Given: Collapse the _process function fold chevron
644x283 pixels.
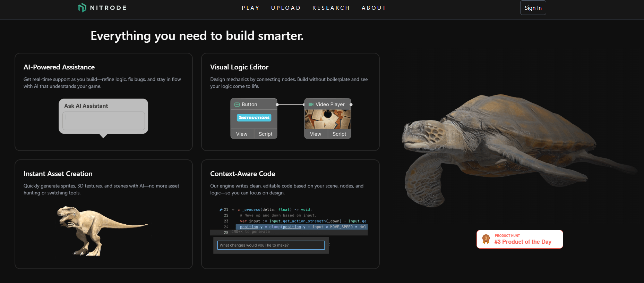Looking at the screenshot, I should pos(233,210).
